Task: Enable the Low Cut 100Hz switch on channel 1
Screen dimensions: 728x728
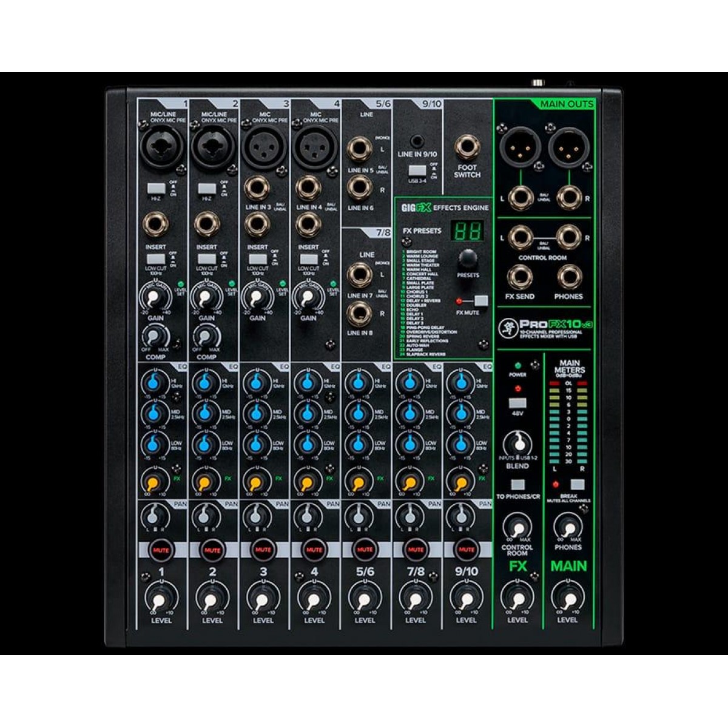Action: point(155,259)
